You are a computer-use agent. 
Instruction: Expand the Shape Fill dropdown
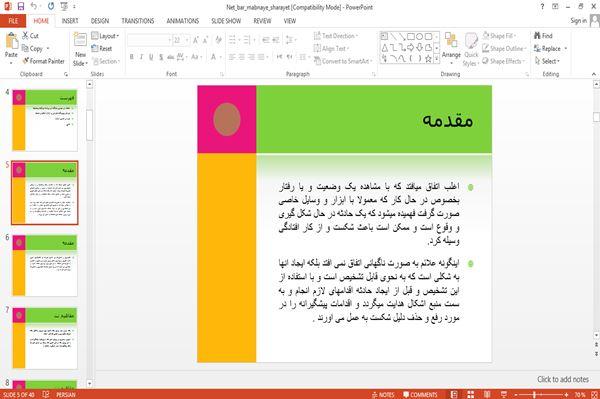(515, 36)
